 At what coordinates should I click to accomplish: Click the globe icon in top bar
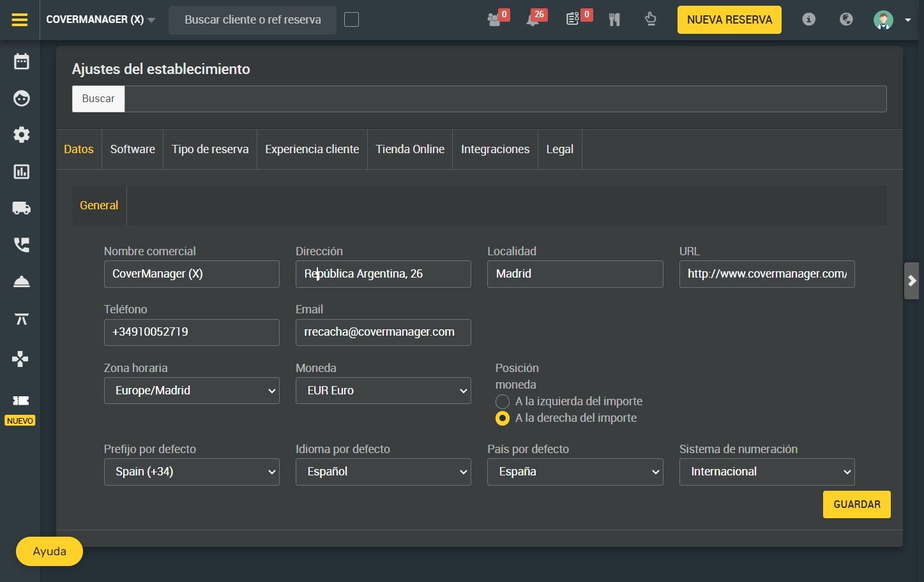tap(846, 19)
